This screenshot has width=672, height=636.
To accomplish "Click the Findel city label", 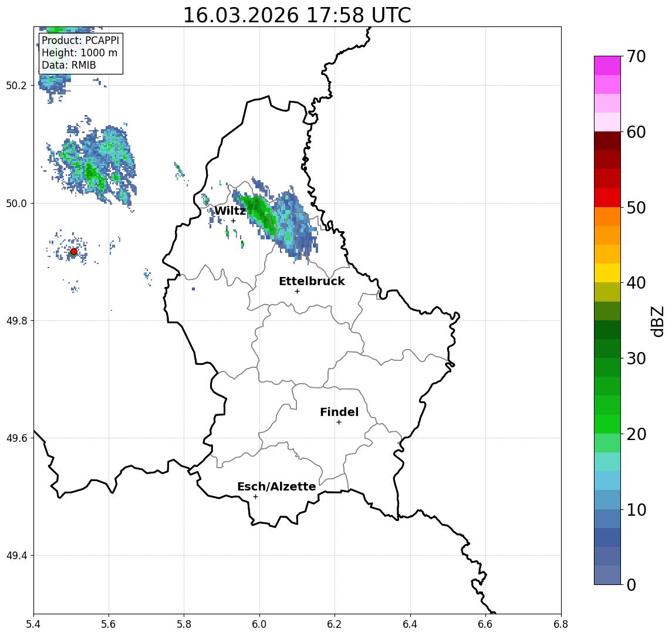I will click(339, 412).
